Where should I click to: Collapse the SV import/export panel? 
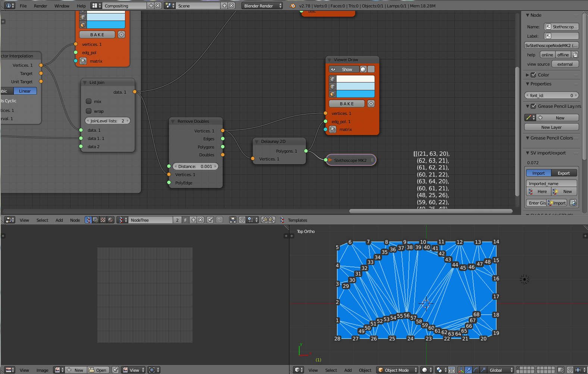(528, 153)
